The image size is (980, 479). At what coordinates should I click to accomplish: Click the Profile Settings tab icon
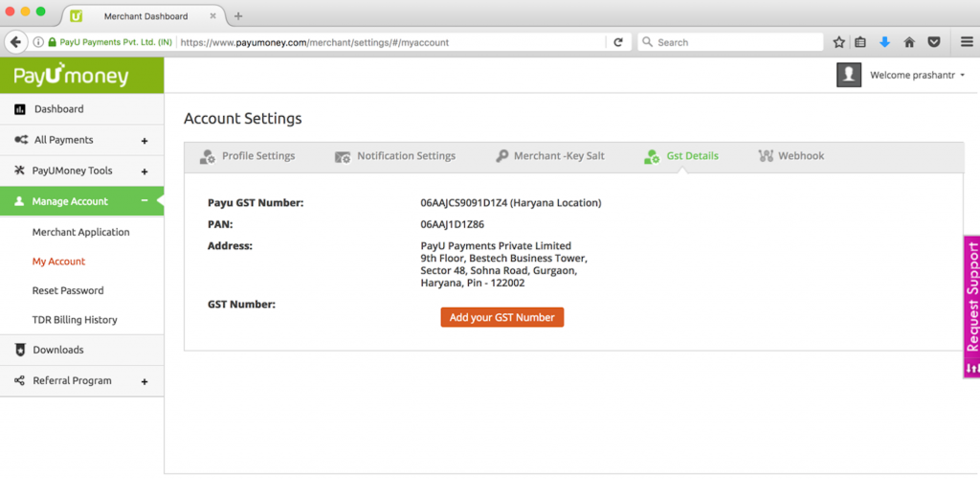pyautogui.click(x=208, y=156)
